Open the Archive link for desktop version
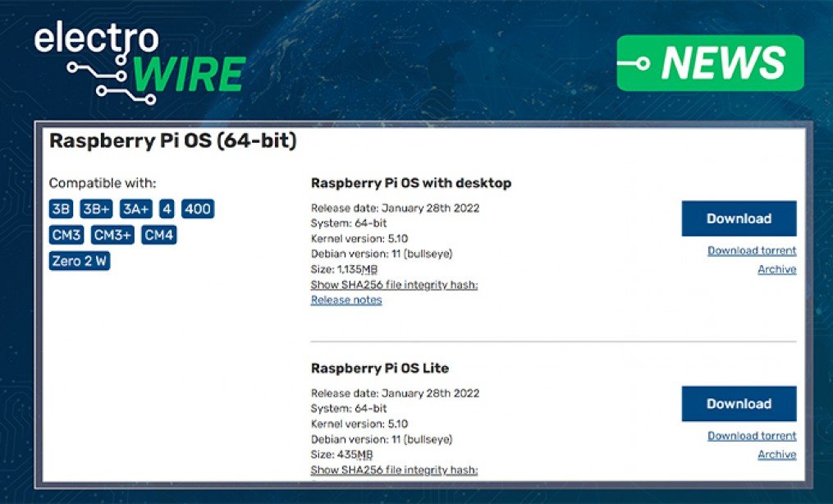This screenshot has width=833, height=504. coord(777,269)
